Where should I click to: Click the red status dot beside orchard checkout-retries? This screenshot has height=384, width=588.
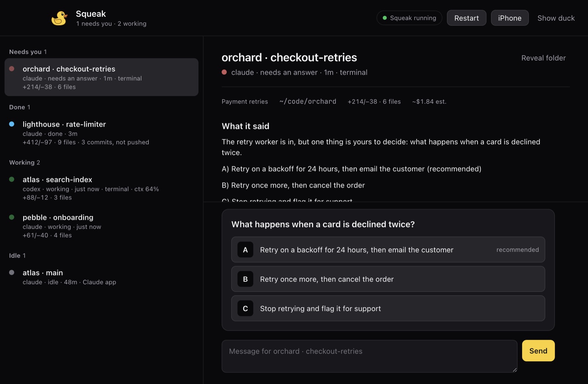12,69
